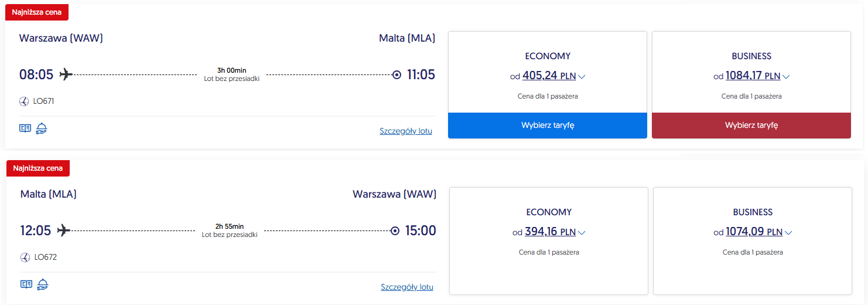
Task: Expand Business price 1074,09 PLN chevron
Action: (x=788, y=233)
